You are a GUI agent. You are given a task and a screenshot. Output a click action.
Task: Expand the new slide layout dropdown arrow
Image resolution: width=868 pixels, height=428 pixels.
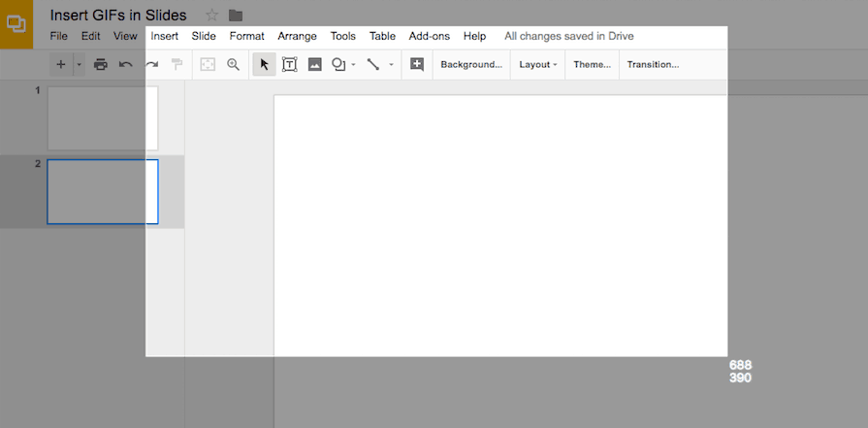tap(80, 65)
